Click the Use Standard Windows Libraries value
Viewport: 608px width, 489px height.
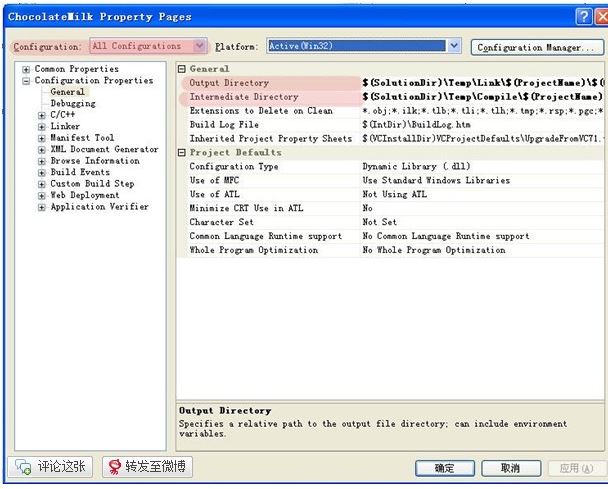(436, 181)
